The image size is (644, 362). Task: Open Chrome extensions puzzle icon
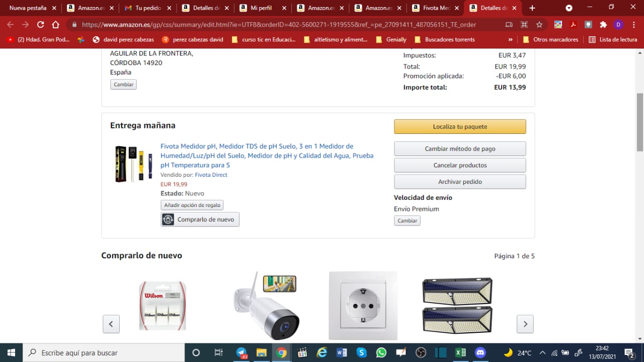[603, 25]
